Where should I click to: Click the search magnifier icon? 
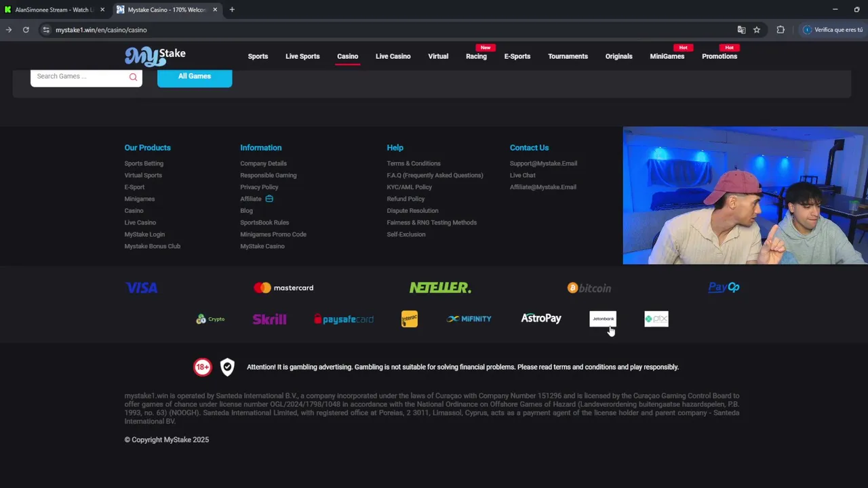point(133,77)
